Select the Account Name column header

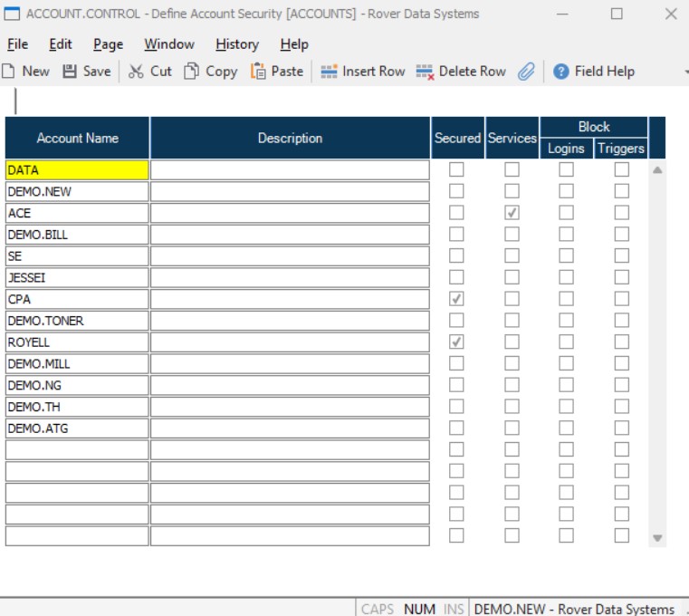coord(78,139)
